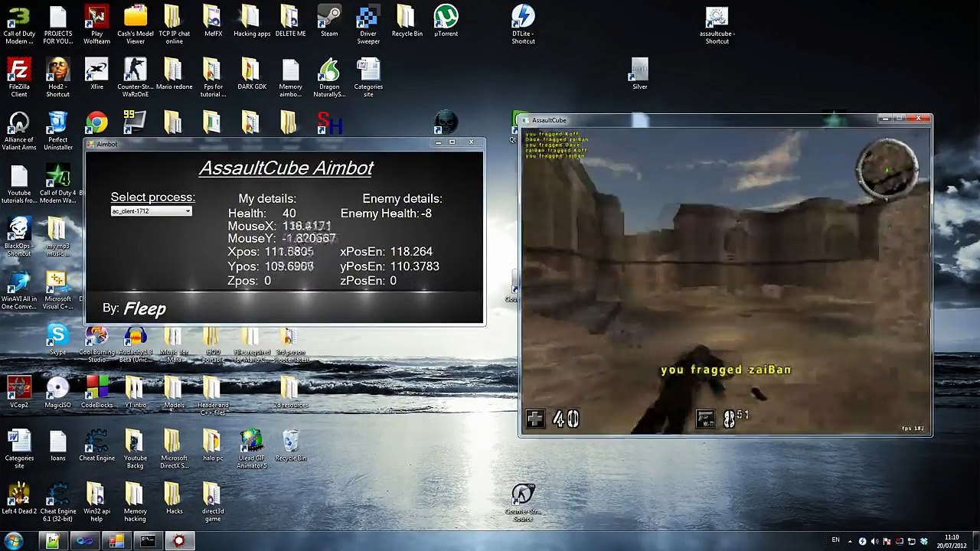Open the Alliance of Valiant Arms shortcut

[19, 131]
